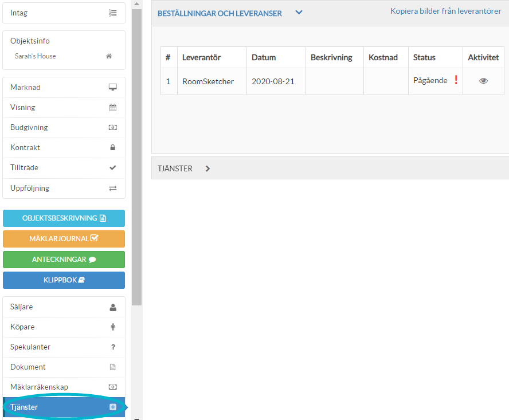Click the list icon beside Intag
This screenshot has width=509, height=420.
coord(113,13)
